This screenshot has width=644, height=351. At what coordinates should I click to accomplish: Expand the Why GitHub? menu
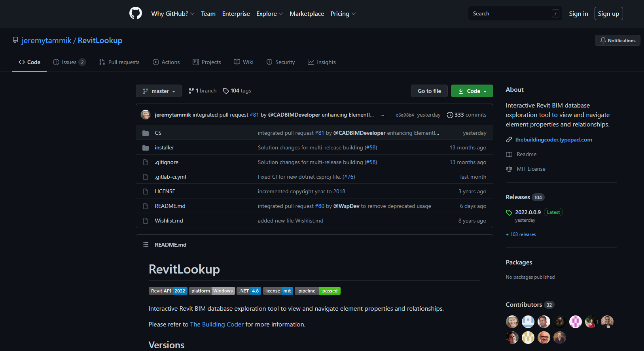173,13
